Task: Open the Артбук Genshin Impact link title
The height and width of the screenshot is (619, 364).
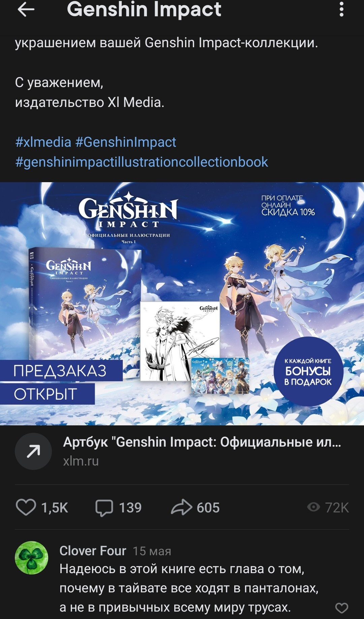Action: tap(202, 442)
